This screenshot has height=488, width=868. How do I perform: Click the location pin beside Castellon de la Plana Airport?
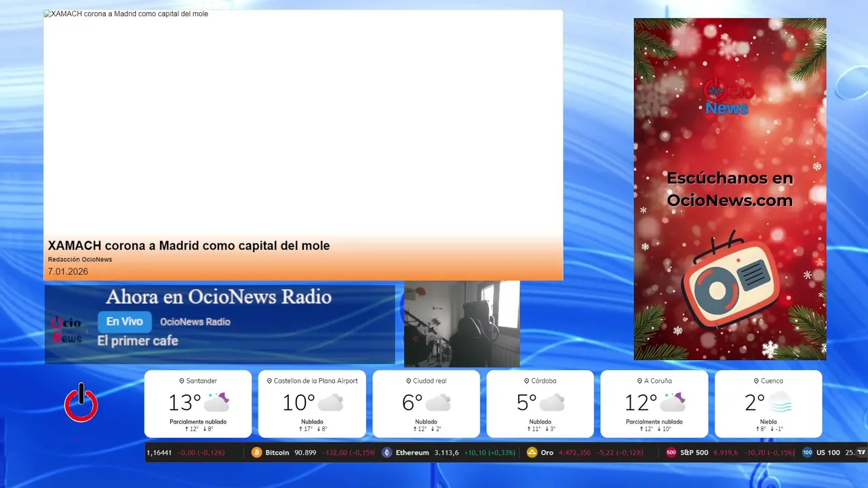point(269,381)
